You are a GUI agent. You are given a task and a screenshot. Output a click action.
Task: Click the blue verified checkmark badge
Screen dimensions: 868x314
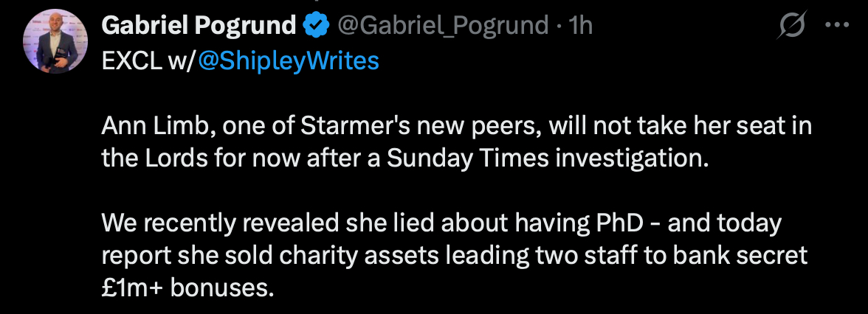click(317, 27)
